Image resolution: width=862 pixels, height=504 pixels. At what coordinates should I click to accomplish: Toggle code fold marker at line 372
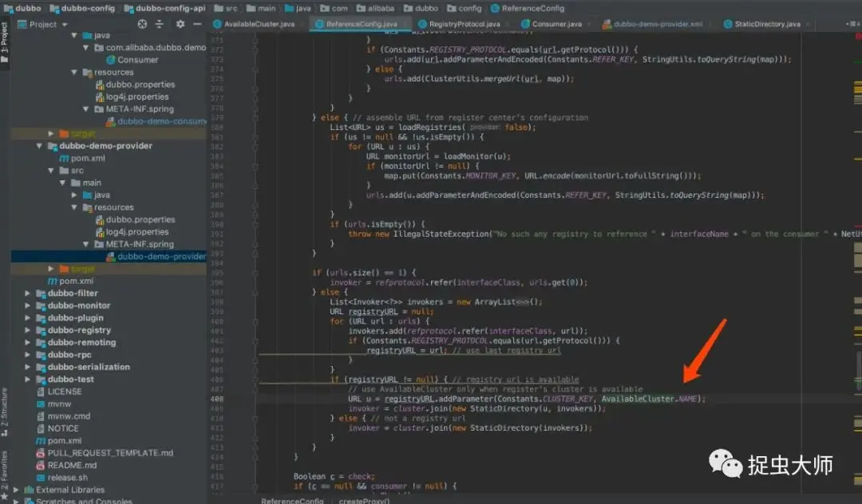coord(255,49)
